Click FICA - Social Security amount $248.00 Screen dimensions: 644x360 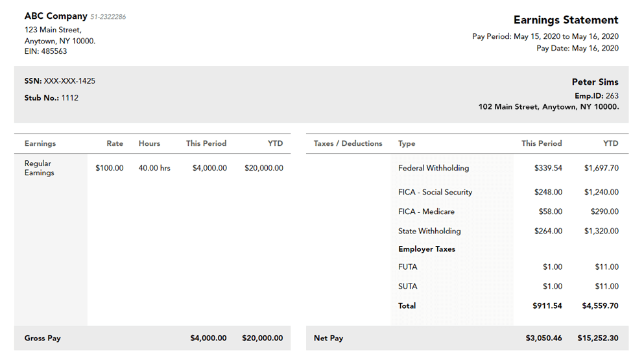548,192
